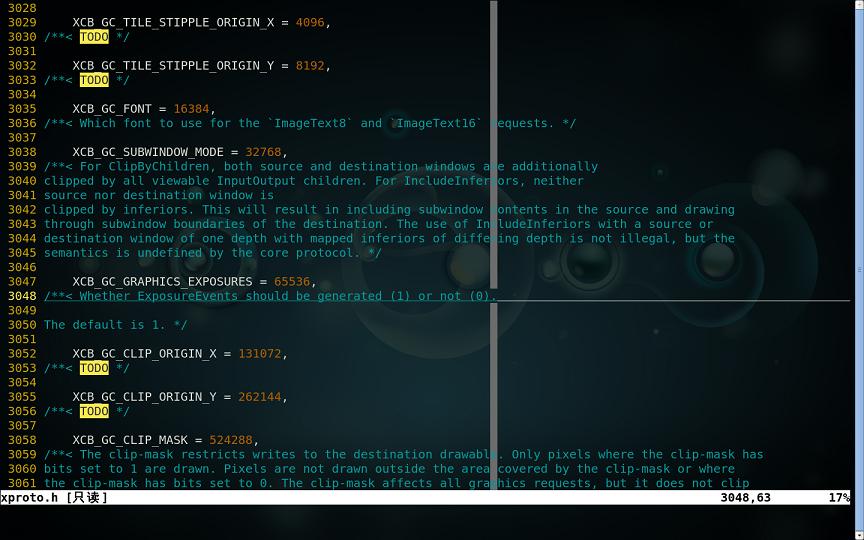Image resolution: width=864 pixels, height=540 pixels.
Task: Click the TODO highlight on line 3033
Action: tap(94, 80)
